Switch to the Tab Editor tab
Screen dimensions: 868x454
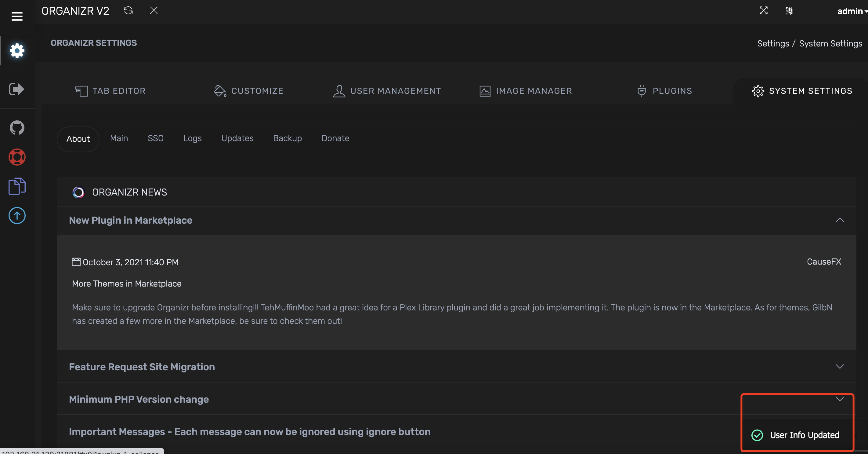[110, 91]
